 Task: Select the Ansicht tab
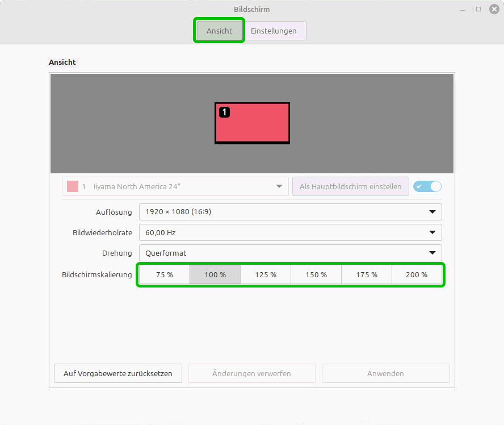point(219,31)
